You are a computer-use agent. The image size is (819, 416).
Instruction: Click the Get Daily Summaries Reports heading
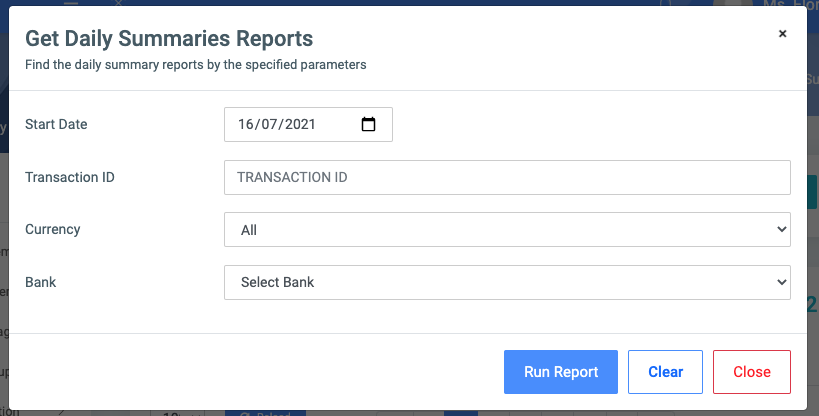(168, 39)
